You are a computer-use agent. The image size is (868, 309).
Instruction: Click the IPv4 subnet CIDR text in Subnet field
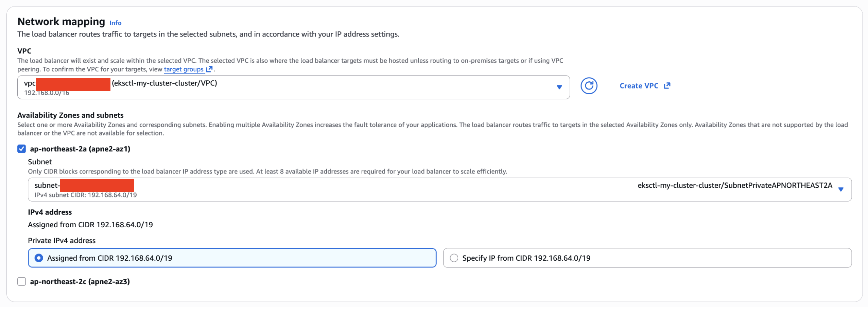tap(86, 195)
